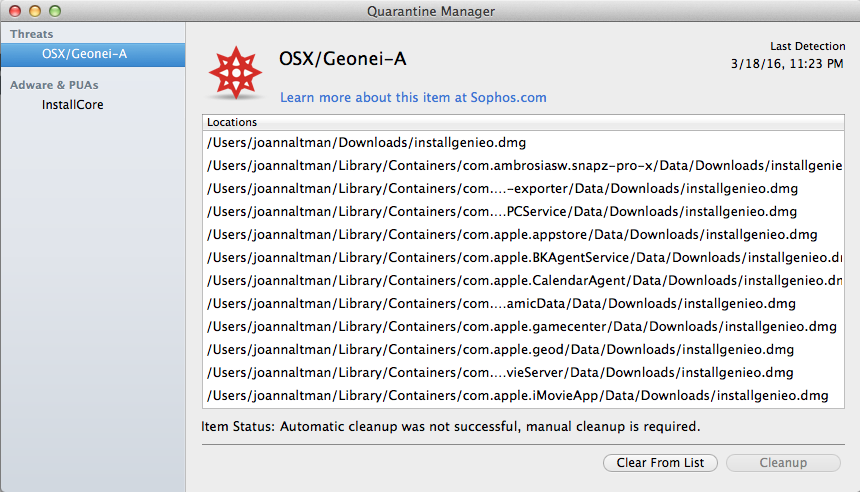Image resolution: width=860 pixels, height=492 pixels.
Task: Close the Quarantine Manager window
Action: (x=15, y=11)
